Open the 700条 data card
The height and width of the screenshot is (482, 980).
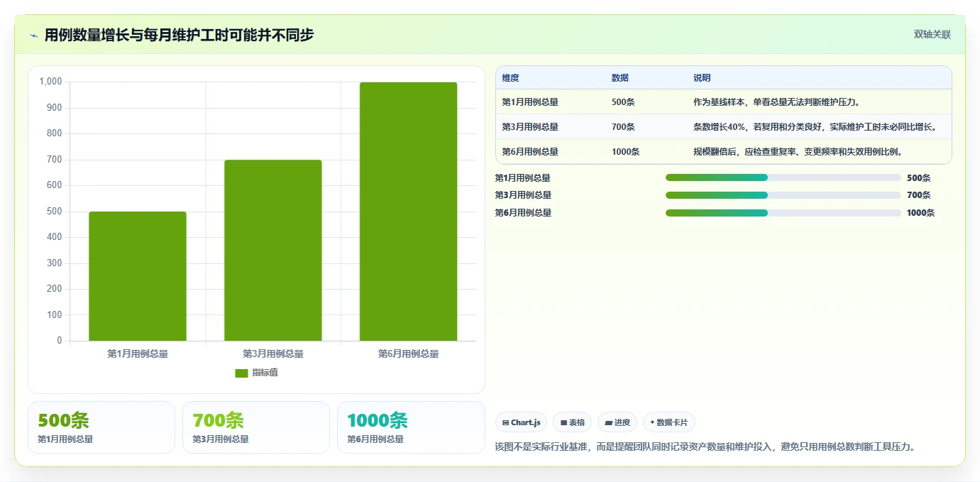pos(256,427)
